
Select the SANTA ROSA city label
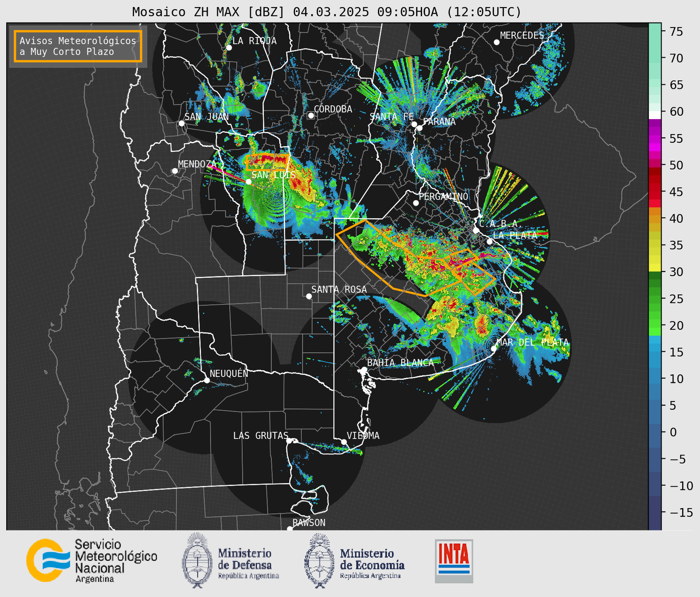pyautogui.click(x=339, y=289)
